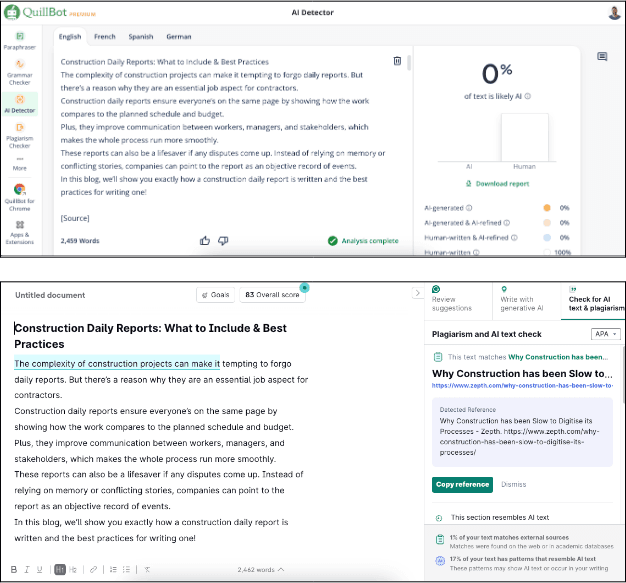Screen dimensions: 626x583
Task: Open the Paraphraser tool in QuillBot sidebar
Action: pos(20,41)
